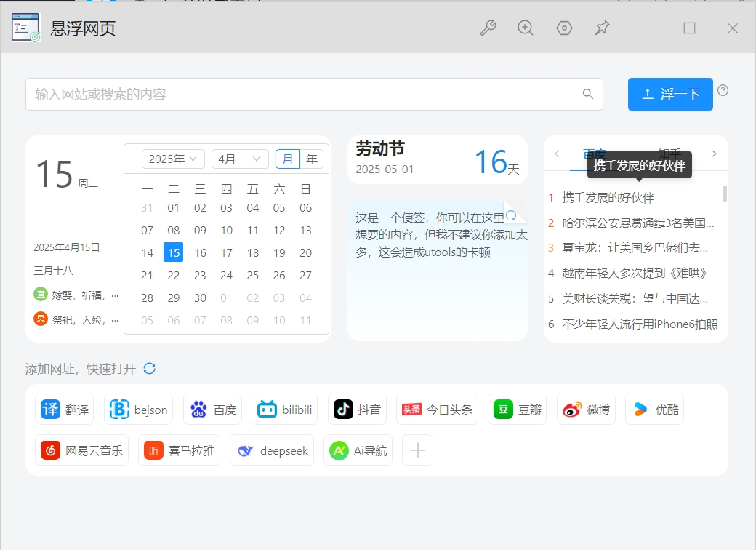
Task: Click the zoom-in magnifier icon
Action: click(526, 28)
